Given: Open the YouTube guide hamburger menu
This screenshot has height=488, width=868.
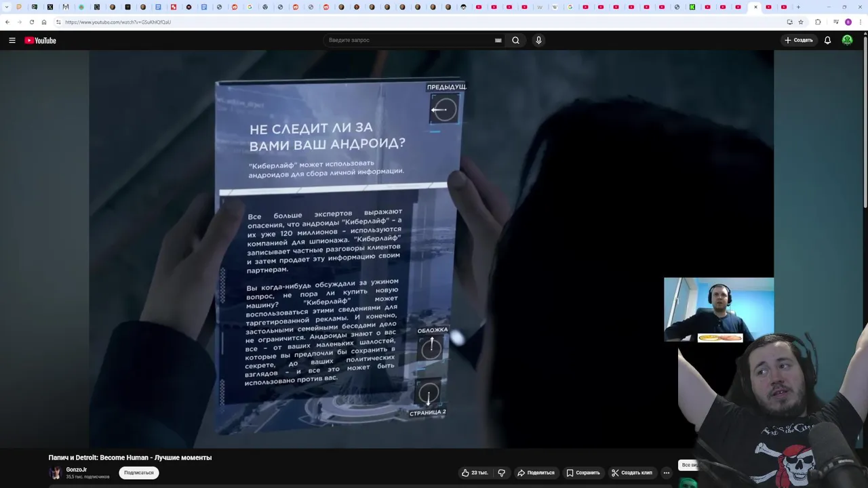Looking at the screenshot, I should click(12, 41).
